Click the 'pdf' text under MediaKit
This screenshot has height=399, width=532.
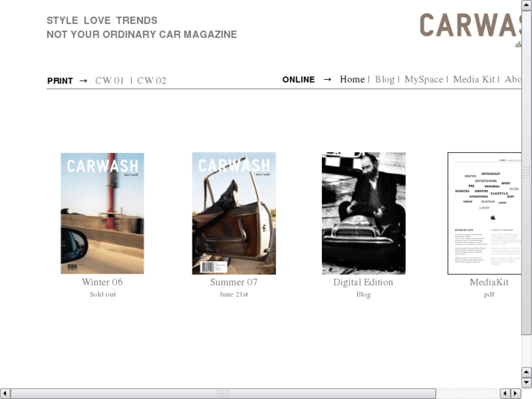coord(489,295)
